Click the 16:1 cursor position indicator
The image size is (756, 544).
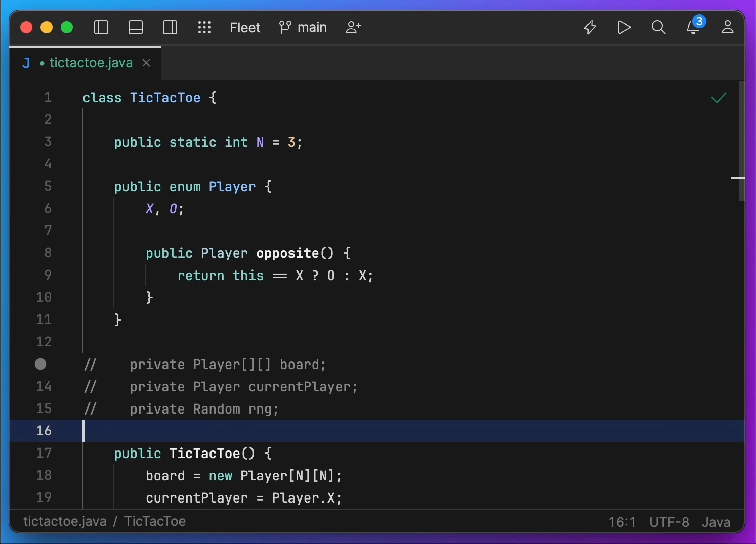click(x=621, y=522)
